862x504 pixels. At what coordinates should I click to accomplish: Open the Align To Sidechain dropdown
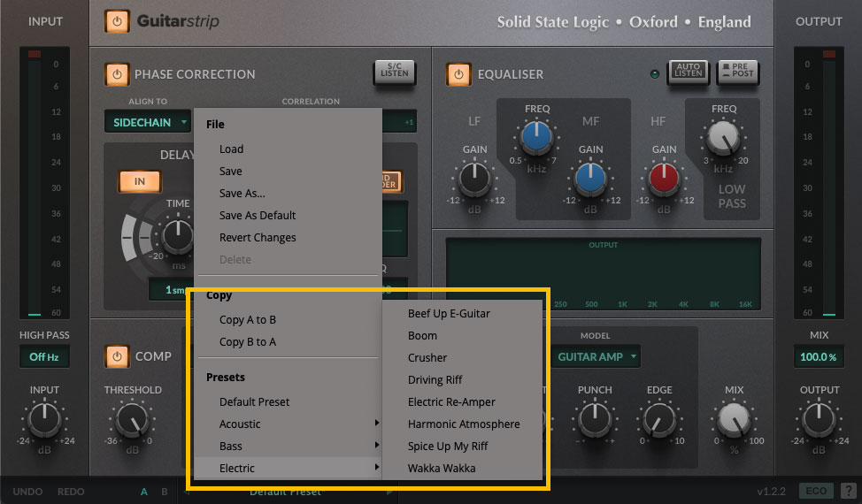148,122
